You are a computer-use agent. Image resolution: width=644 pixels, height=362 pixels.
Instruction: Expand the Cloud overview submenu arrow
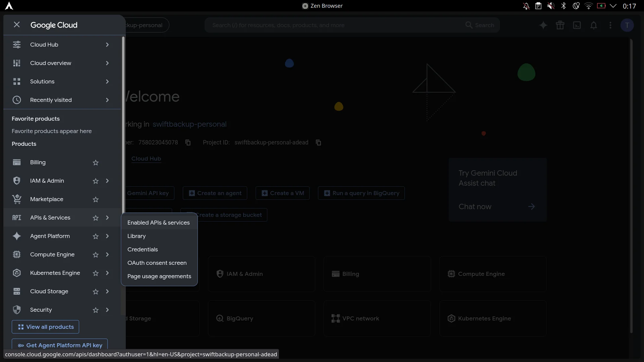[x=107, y=63]
